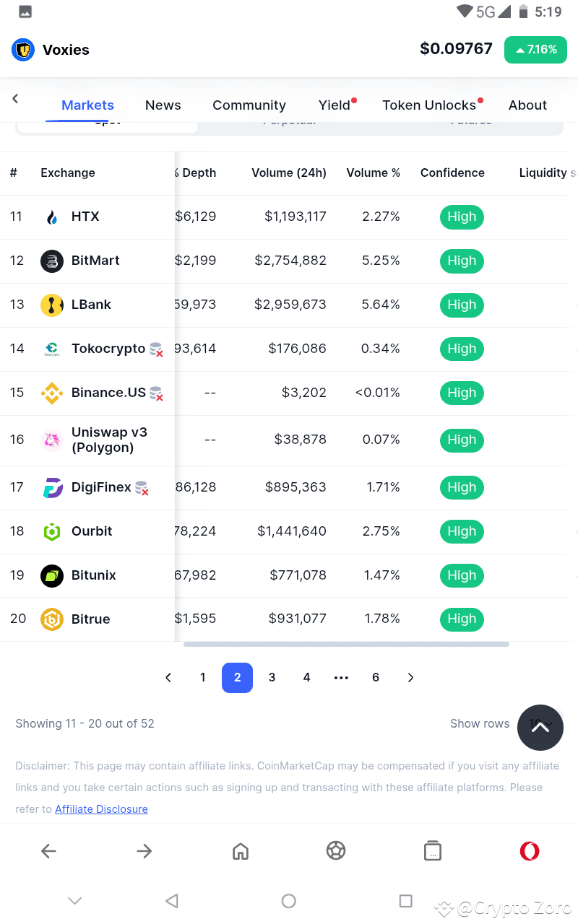Click the HTX exchange logo
Viewport: 578px width, 924px height.
pyautogui.click(x=52, y=217)
